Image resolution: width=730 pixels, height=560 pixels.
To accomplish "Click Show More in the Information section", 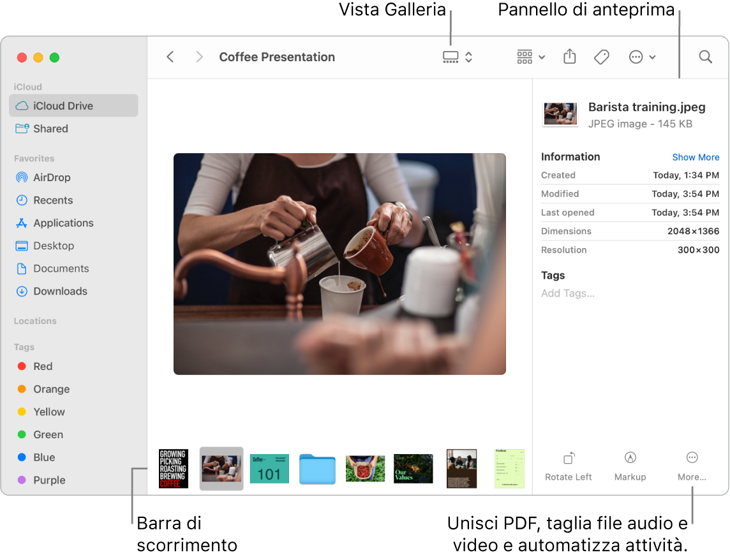I will coord(696,157).
